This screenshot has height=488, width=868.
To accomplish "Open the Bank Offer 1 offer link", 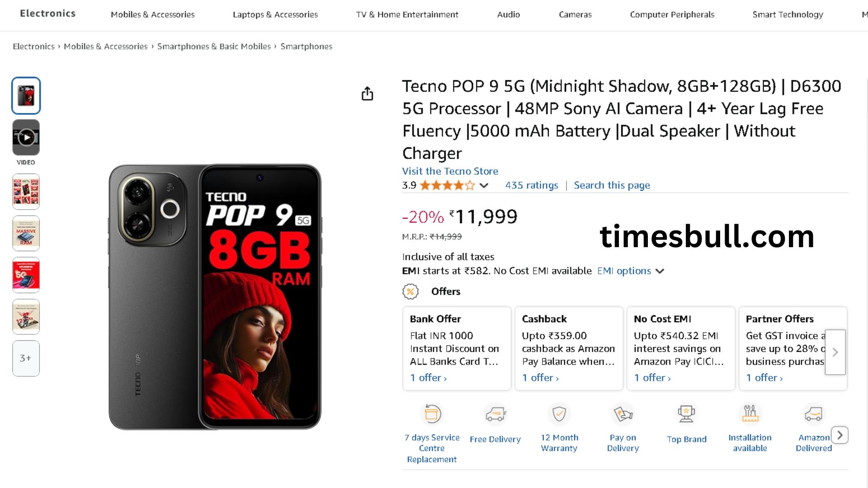I will tap(428, 378).
